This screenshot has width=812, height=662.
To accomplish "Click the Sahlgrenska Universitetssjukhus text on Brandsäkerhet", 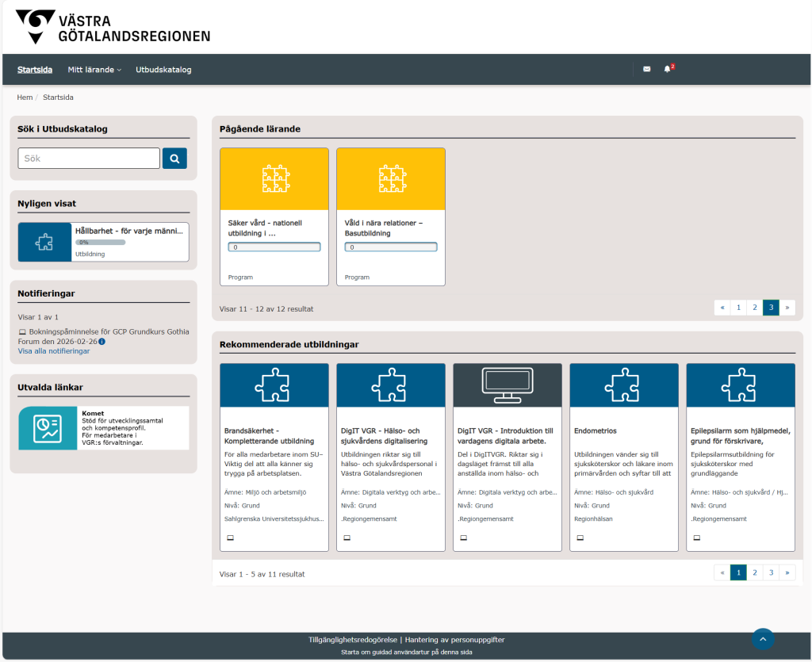I will 274,519.
